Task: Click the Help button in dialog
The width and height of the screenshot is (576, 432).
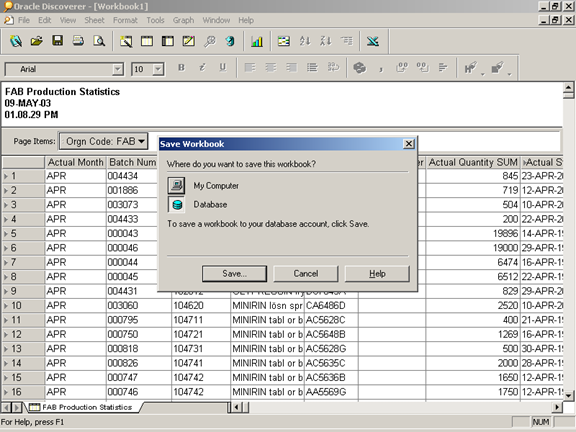Action: (377, 274)
